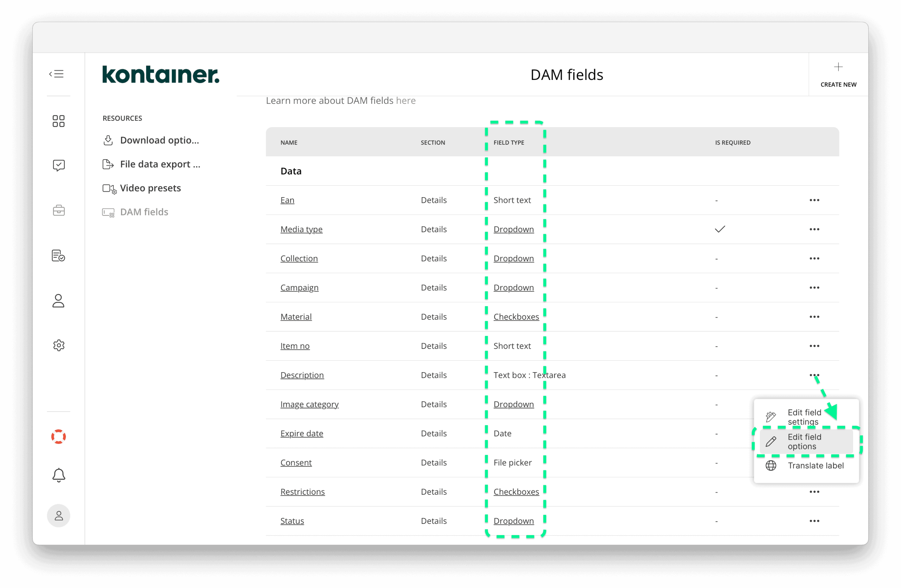Image resolution: width=901 pixels, height=588 pixels.
Task: Open the here link to learn about DAM fields
Action: [406, 100]
